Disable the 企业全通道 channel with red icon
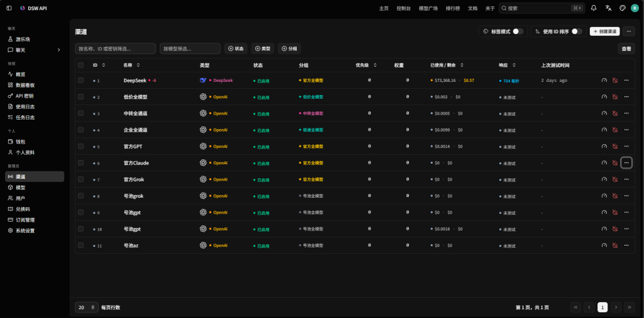 click(615, 130)
